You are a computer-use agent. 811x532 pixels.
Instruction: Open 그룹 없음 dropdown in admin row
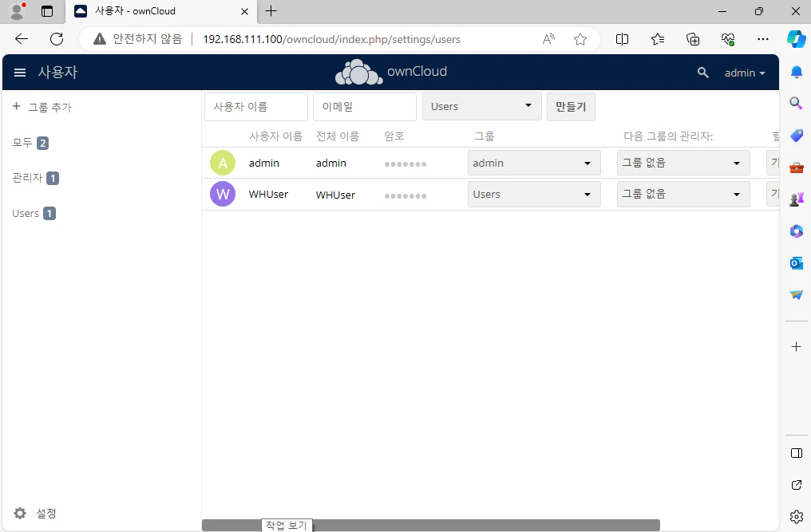(x=683, y=163)
